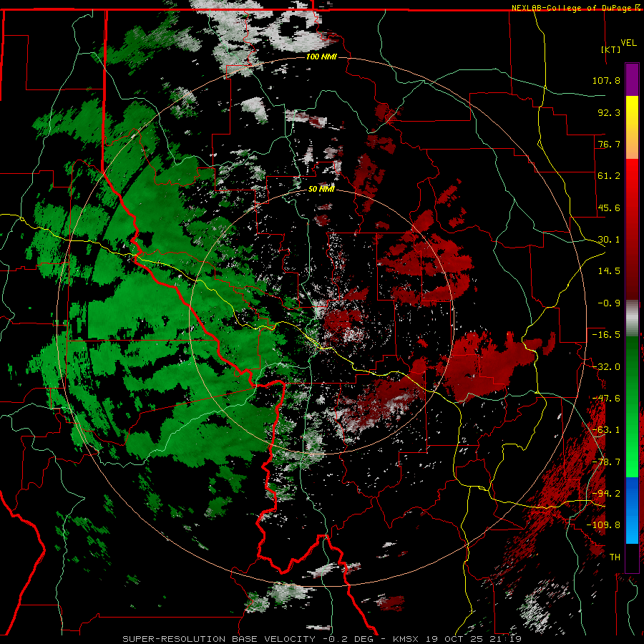Click the 14.5 scale value
644x644 pixels.
609,271
